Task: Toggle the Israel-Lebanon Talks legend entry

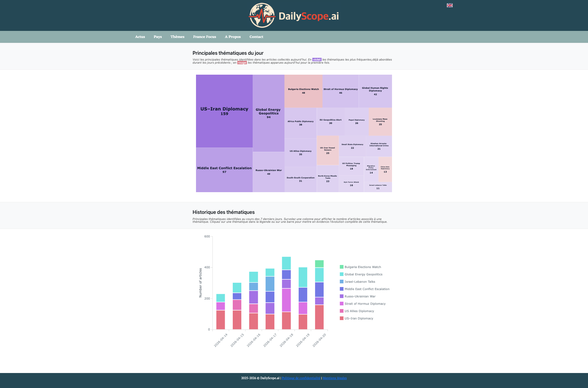Action: click(360, 282)
